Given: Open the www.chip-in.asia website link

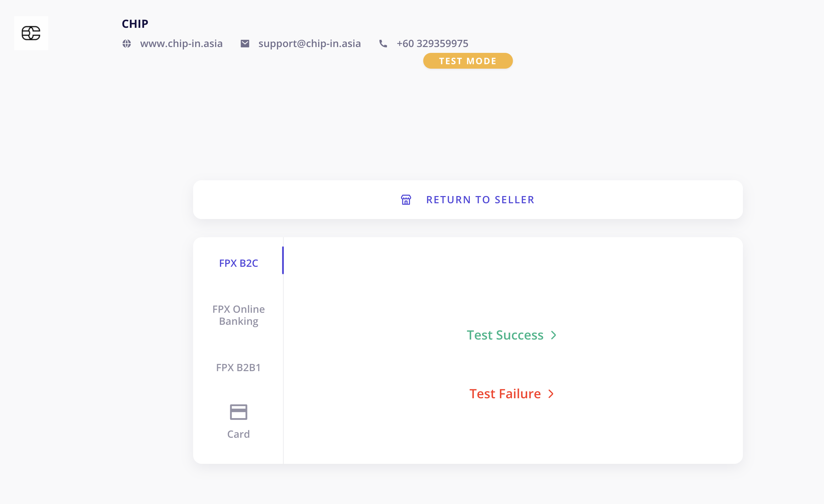Looking at the screenshot, I should (181, 44).
